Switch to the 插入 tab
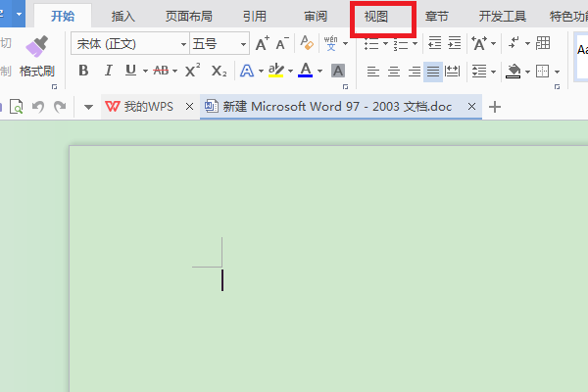This screenshot has height=392, width=588. pos(123,16)
